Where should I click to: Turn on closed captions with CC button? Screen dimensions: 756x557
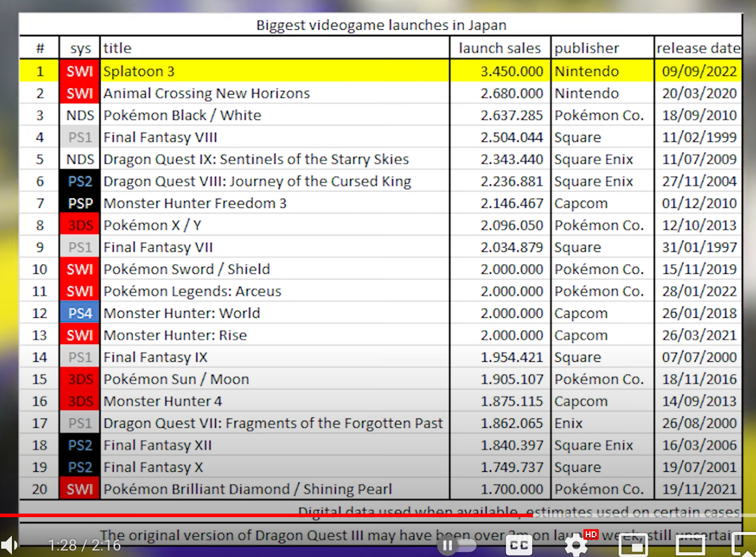point(518,545)
